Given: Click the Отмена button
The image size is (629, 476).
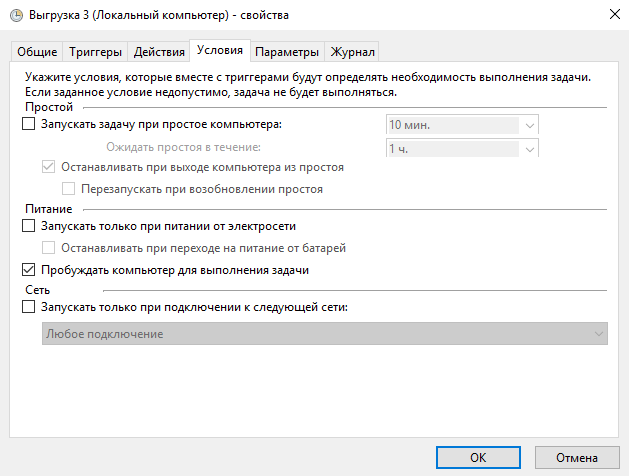Looking at the screenshot, I should (576, 457).
